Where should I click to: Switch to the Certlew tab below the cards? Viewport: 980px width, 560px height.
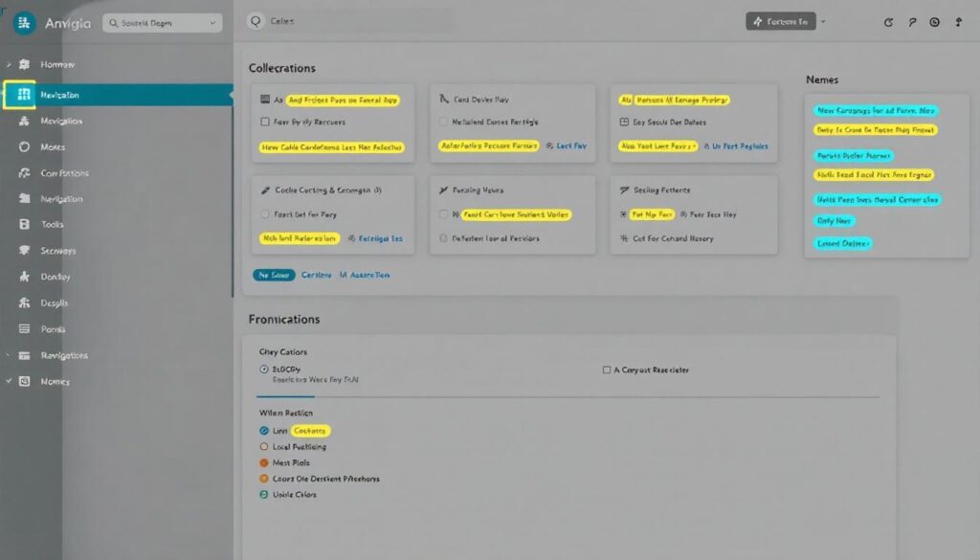tap(317, 275)
